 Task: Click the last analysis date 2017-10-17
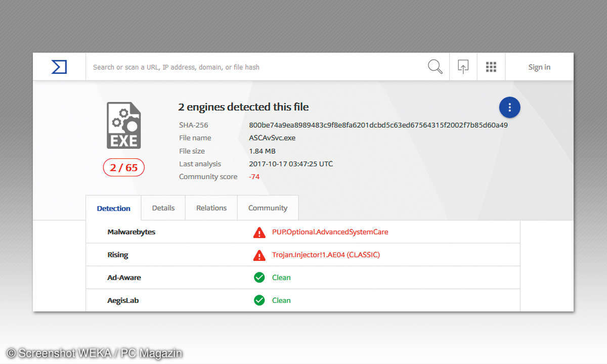coord(291,164)
